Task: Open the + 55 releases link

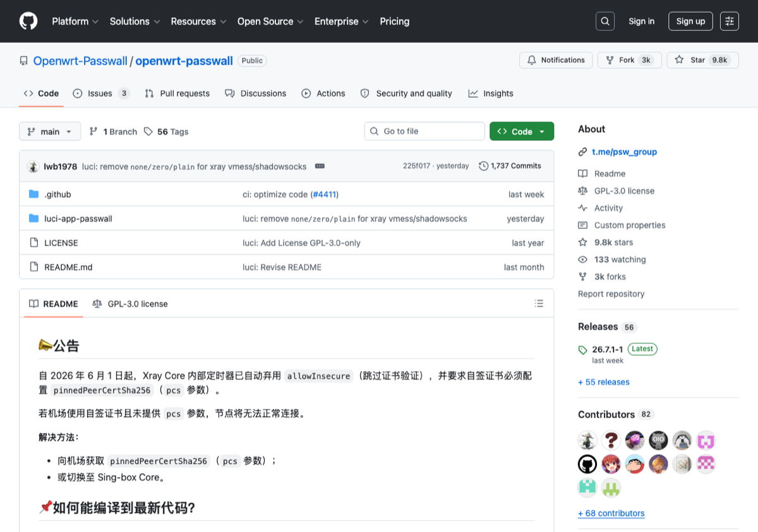Action: (604, 382)
